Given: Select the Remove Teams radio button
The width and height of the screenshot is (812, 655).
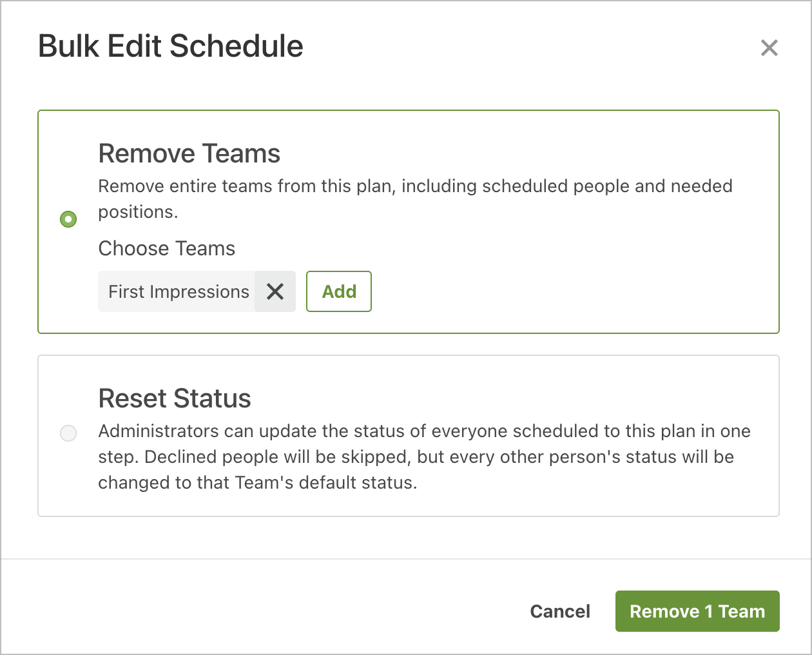Looking at the screenshot, I should coord(68,219).
